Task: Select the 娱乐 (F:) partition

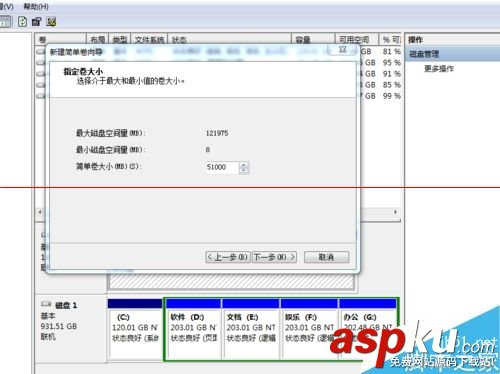Action: click(309, 329)
